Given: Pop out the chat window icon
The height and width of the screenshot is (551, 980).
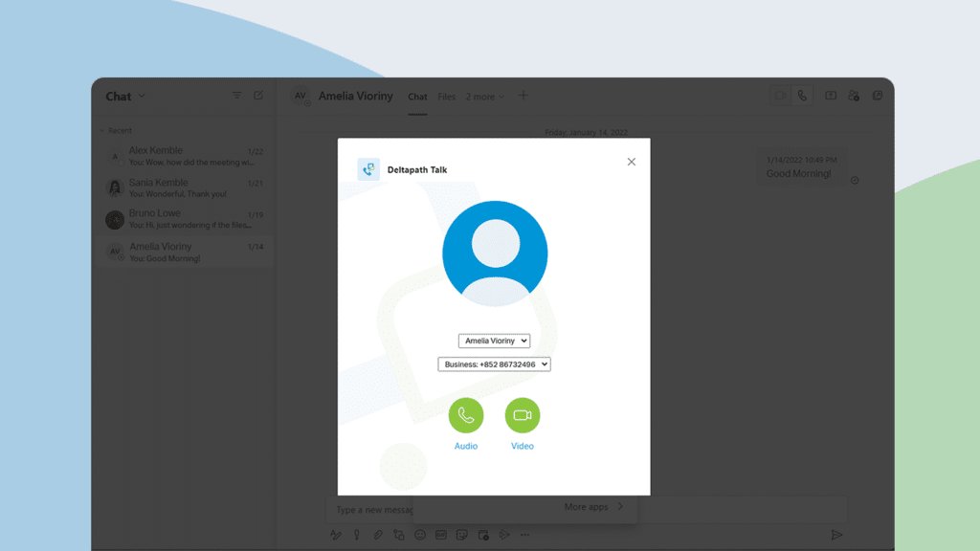Looking at the screenshot, I should (x=878, y=96).
